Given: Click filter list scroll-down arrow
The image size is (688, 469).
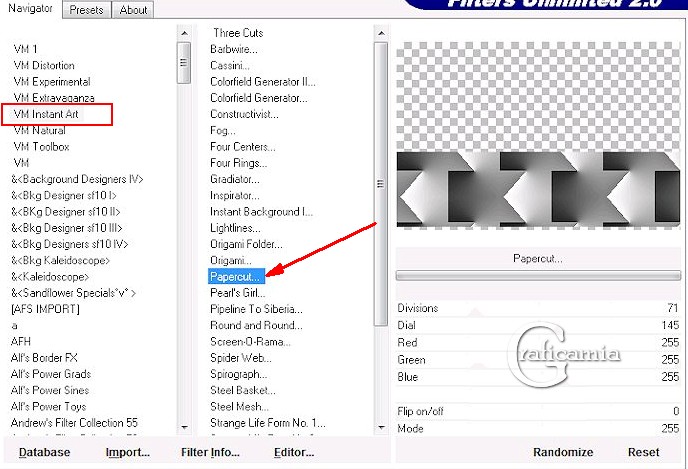Looking at the screenshot, I should (381, 426).
